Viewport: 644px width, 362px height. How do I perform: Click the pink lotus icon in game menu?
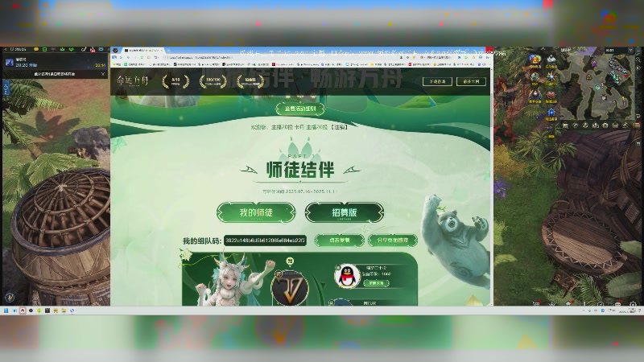tap(551, 97)
